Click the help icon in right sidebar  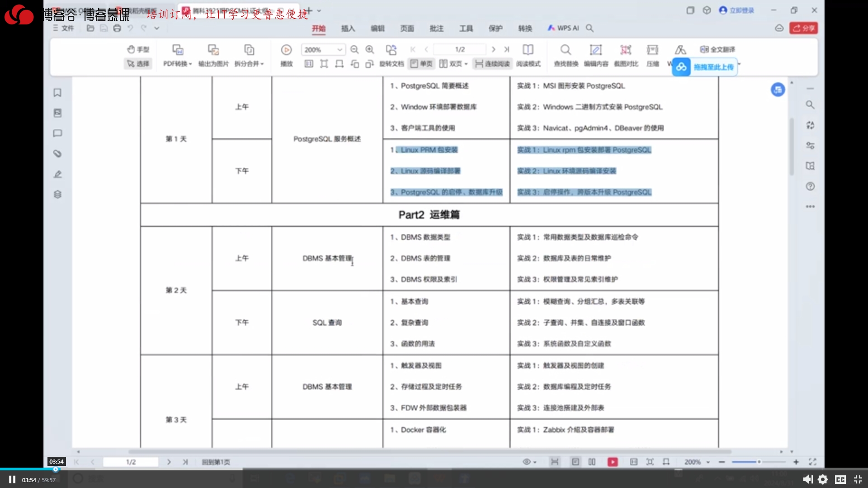pyautogui.click(x=810, y=186)
